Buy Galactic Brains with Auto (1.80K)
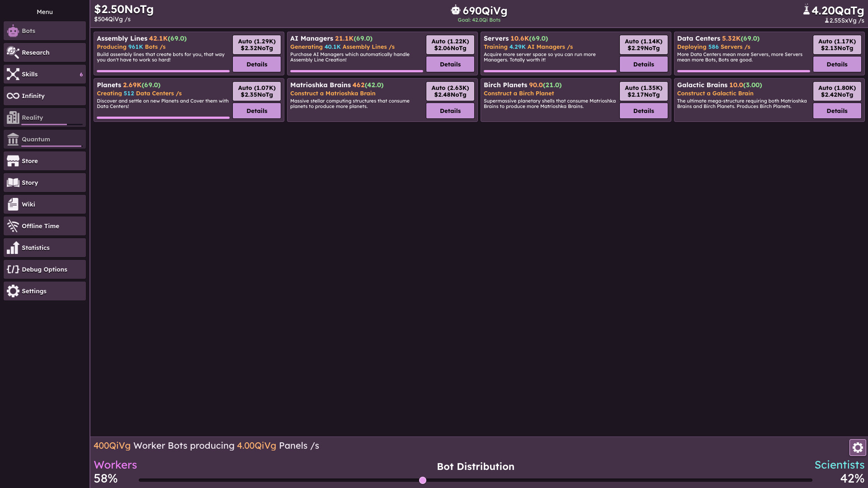The width and height of the screenshot is (868, 488). [837, 91]
